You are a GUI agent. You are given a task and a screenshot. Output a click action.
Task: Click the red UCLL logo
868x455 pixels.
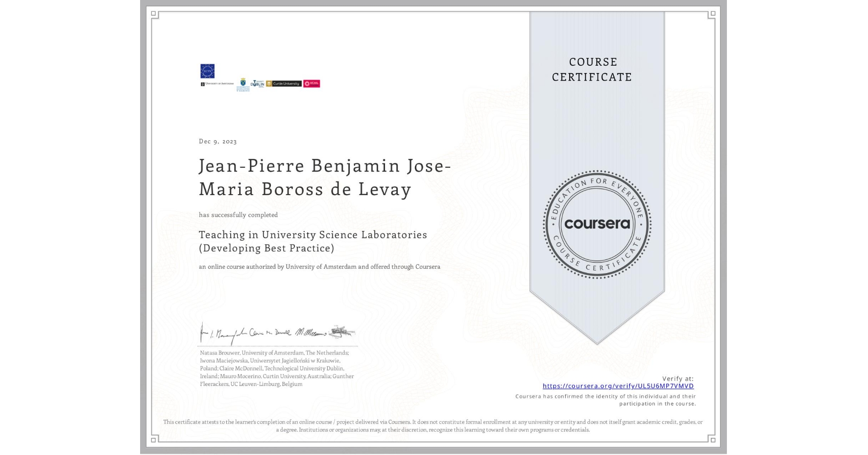tap(312, 84)
